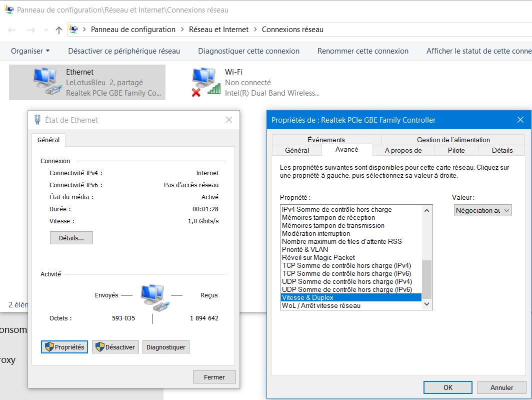Screen dimensions: 532x400
Task: Close the État de Ethernet dialog
Action: tap(229, 120)
